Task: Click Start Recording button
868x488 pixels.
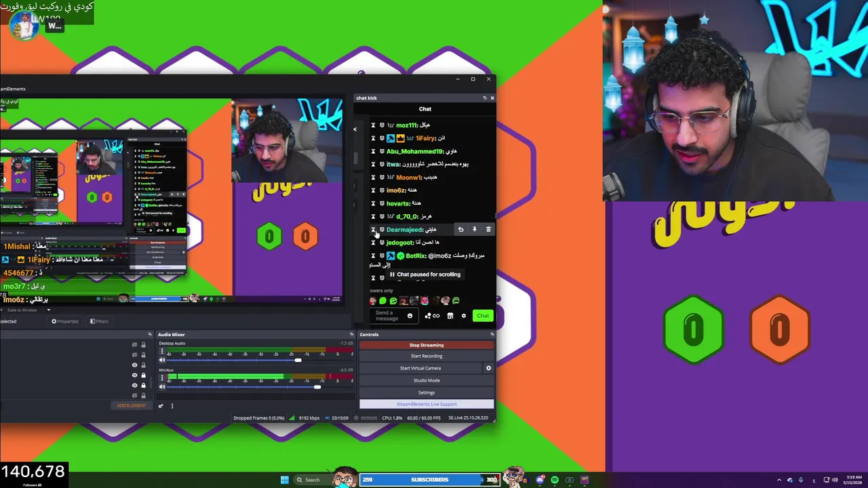Action: pos(427,356)
